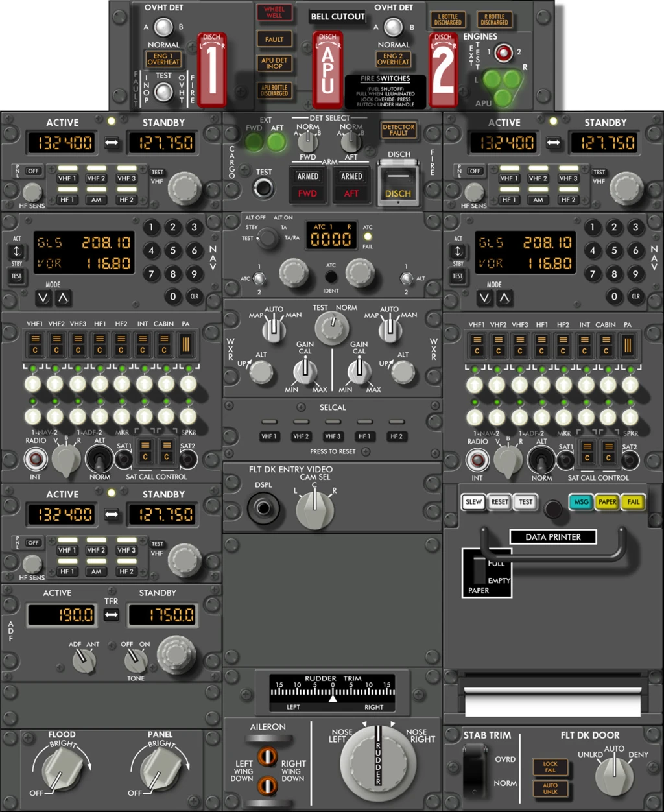The width and height of the screenshot is (664, 812).
Task: Click the green cargo AFT EXT light
Action: point(277,142)
